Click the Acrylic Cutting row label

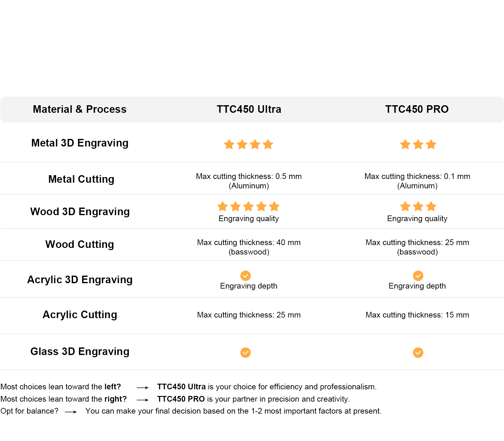(80, 315)
